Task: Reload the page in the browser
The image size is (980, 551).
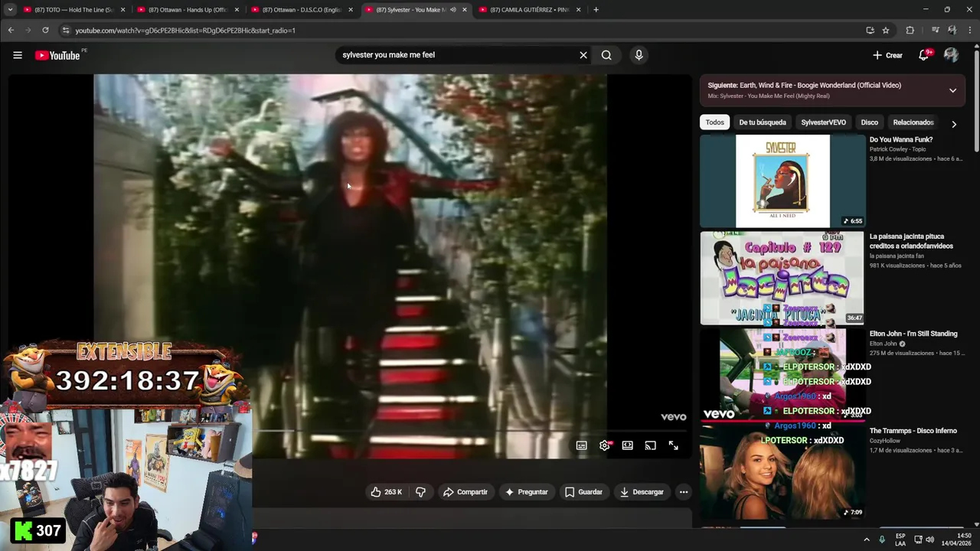Action: [x=45, y=31]
